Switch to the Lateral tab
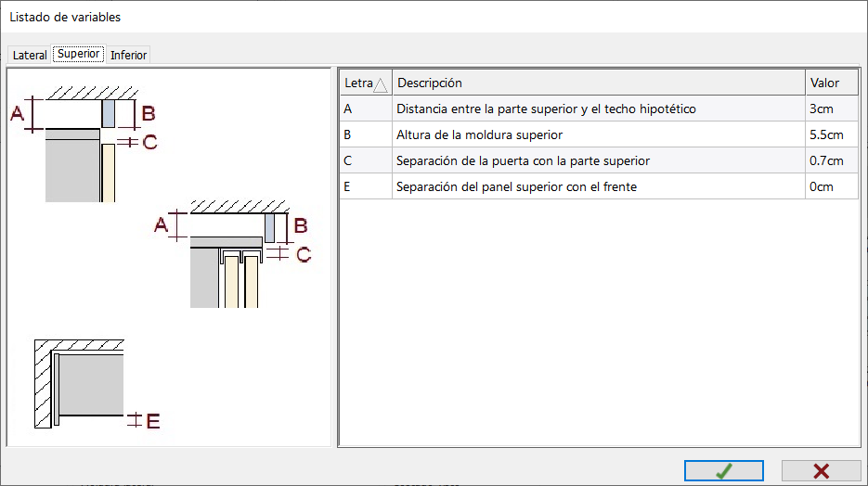Image resolution: width=868 pixels, height=486 pixels. [x=30, y=55]
